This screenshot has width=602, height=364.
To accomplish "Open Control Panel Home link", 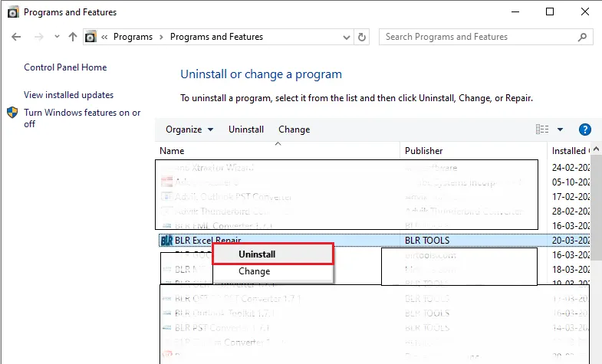I will pyautogui.click(x=65, y=67).
